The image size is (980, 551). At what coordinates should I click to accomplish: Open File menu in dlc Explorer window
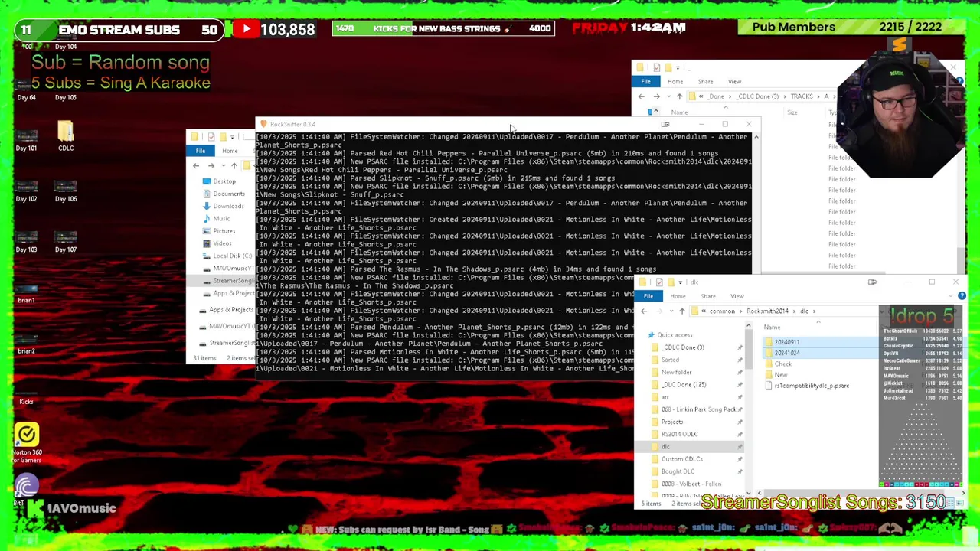click(x=648, y=296)
